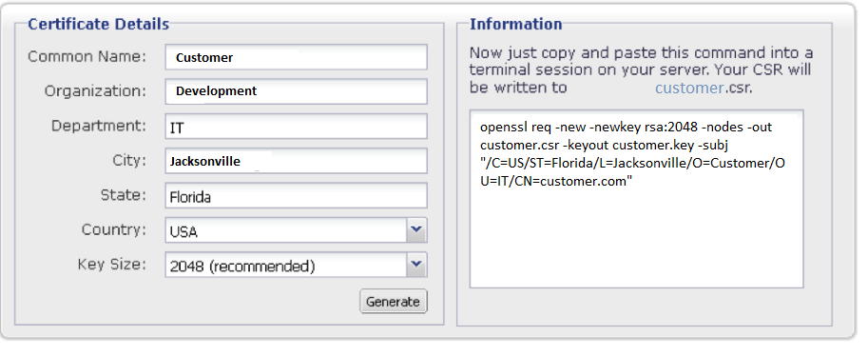Open the Key Size dropdown arrow

(416, 265)
